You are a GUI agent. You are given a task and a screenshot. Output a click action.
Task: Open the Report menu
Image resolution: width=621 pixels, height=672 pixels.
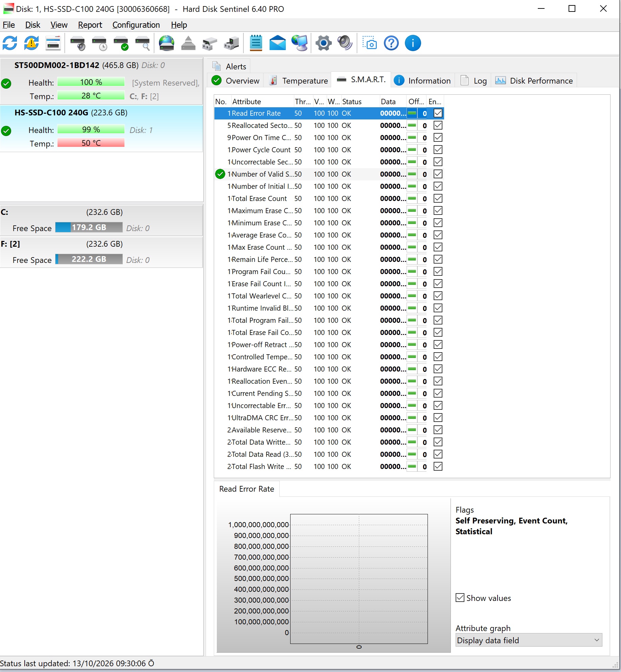point(90,25)
